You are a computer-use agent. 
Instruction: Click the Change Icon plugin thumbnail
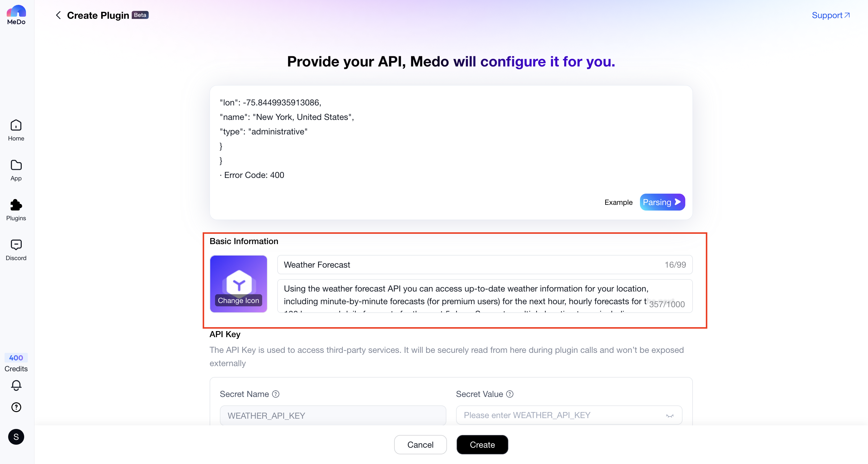click(x=238, y=284)
